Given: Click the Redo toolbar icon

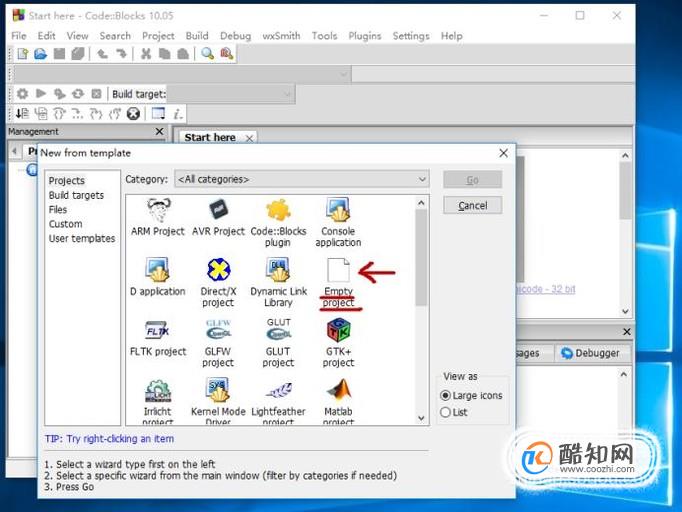Looking at the screenshot, I should pos(121,54).
